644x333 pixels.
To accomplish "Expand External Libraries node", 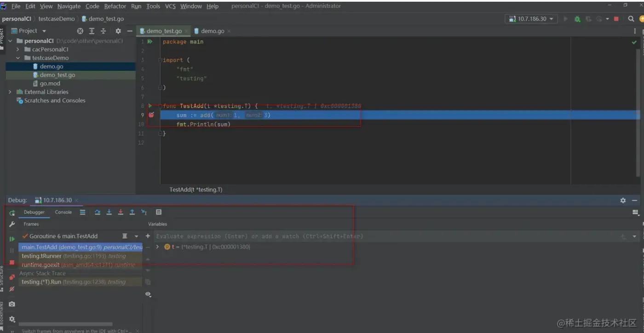I will tap(10, 92).
